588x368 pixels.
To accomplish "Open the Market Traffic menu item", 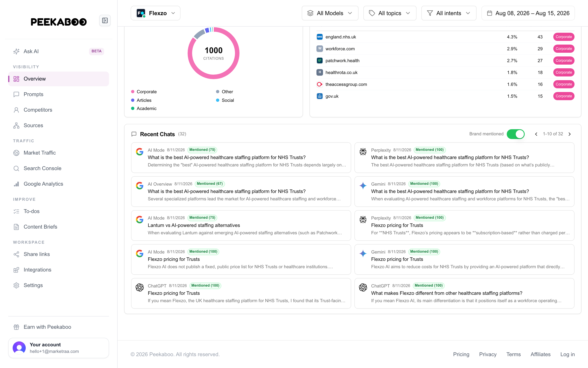I will [x=59, y=153].
